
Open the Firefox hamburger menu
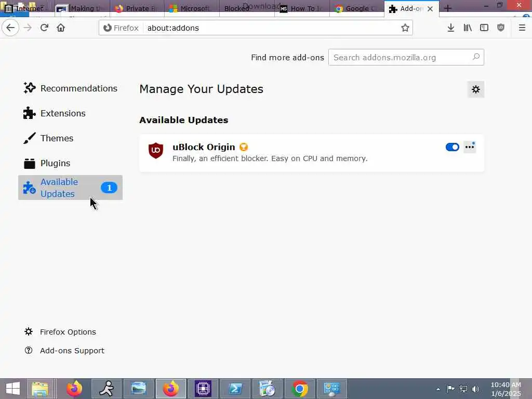pos(522,28)
